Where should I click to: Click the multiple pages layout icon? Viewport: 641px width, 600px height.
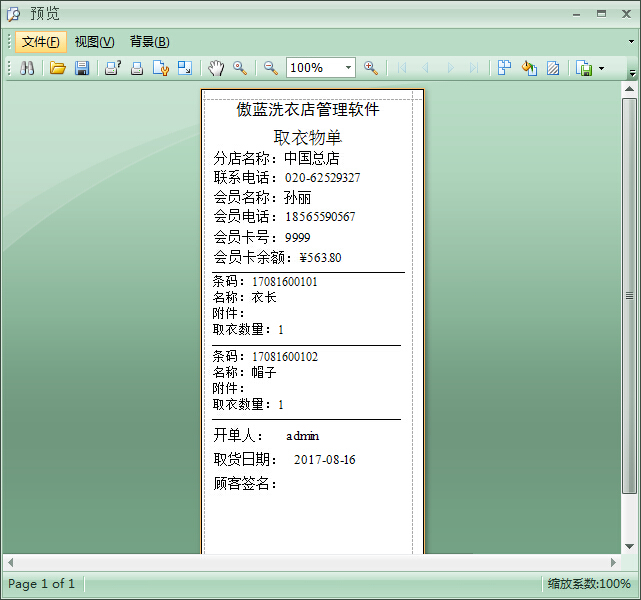coord(504,68)
